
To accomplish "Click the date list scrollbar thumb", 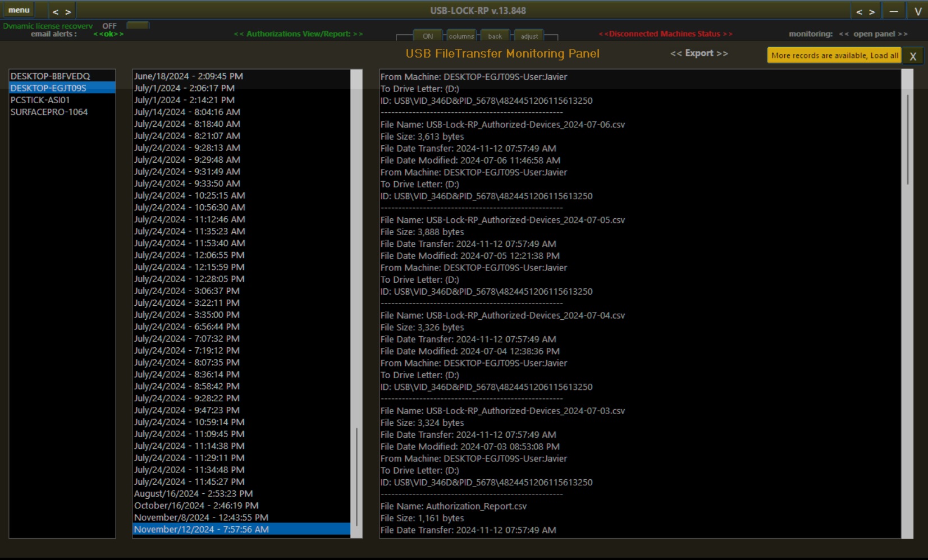I will click(x=357, y=477).
